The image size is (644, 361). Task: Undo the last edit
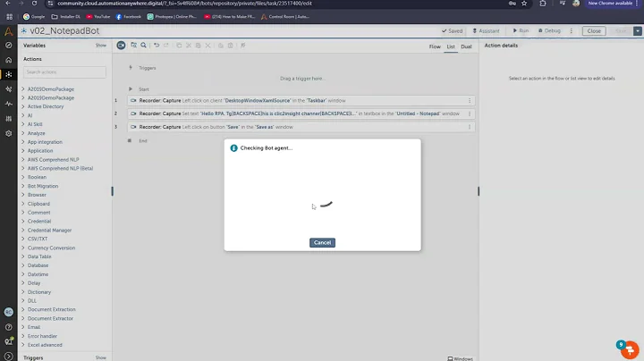[157, 46]
